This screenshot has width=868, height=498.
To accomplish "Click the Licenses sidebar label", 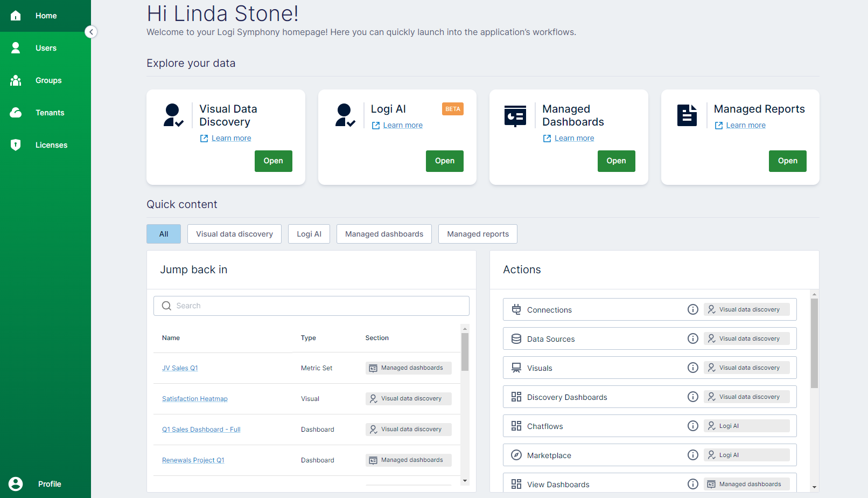I will pyautogui.click(x=52, y=145).
